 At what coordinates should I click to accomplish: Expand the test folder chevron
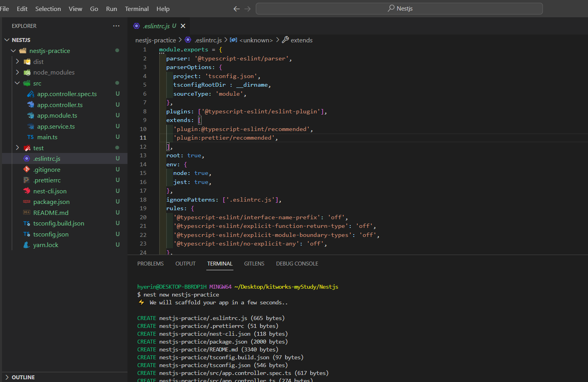point(17,148)
